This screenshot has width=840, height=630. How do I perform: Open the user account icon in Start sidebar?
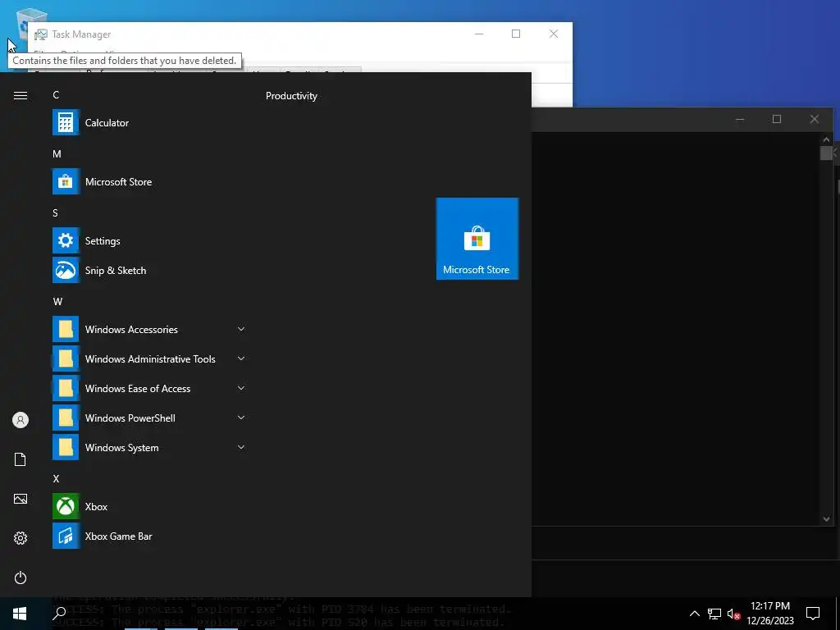pos(21,420)
